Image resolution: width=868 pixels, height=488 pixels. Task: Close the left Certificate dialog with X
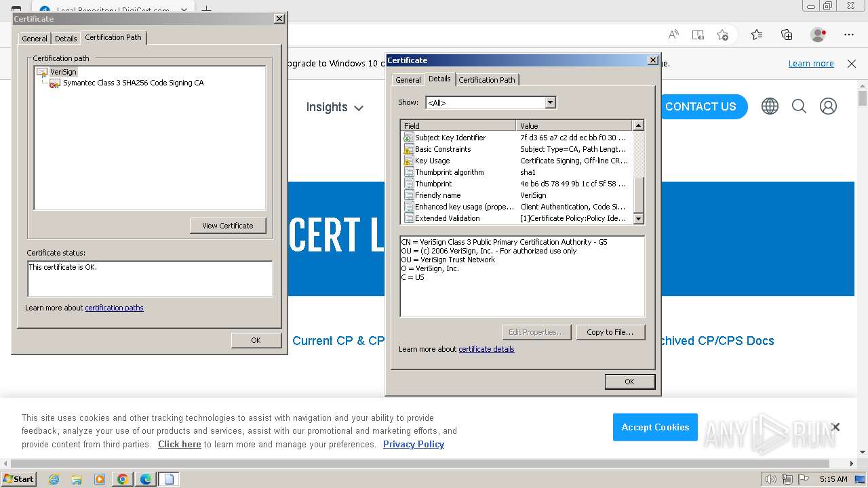(x=279, y=19)
